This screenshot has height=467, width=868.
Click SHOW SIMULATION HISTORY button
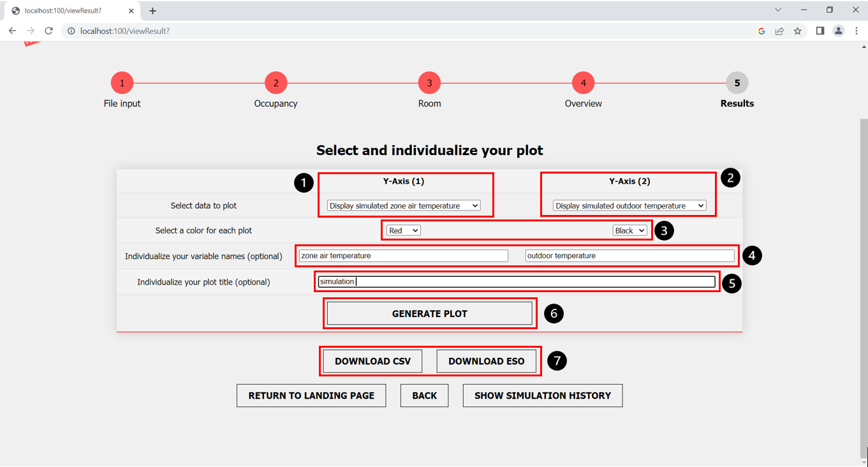point(542,396)
